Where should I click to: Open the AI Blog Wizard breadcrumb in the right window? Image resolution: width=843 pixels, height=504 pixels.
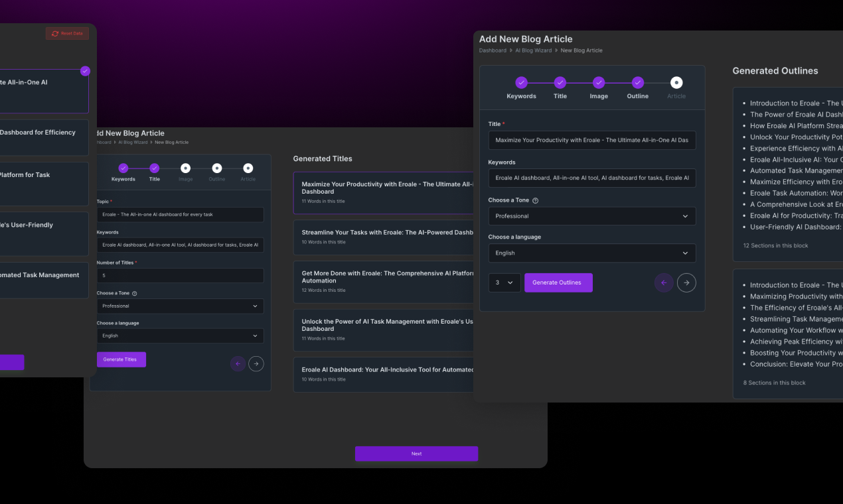pyautogui.click(x=534, y=50)
